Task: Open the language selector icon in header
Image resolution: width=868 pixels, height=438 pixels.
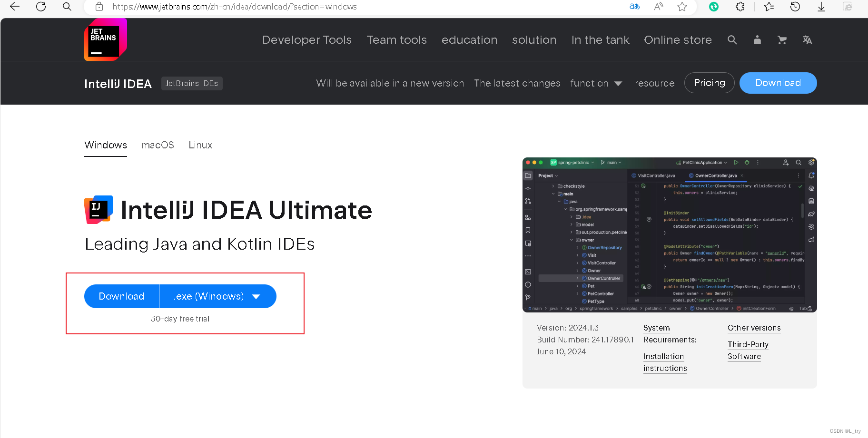Action: [x=807, y=40]
